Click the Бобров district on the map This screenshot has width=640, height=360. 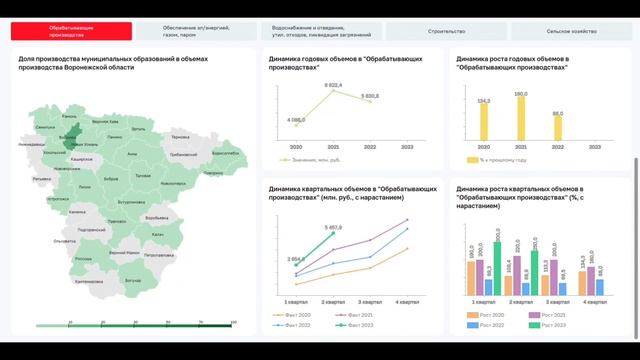pos(111,179)
